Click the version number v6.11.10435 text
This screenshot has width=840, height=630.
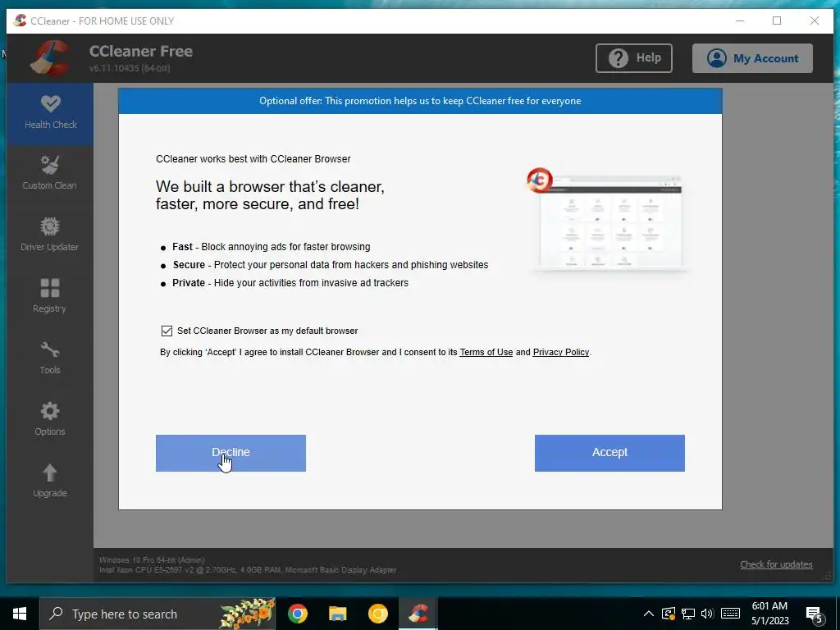pos(130,68)
